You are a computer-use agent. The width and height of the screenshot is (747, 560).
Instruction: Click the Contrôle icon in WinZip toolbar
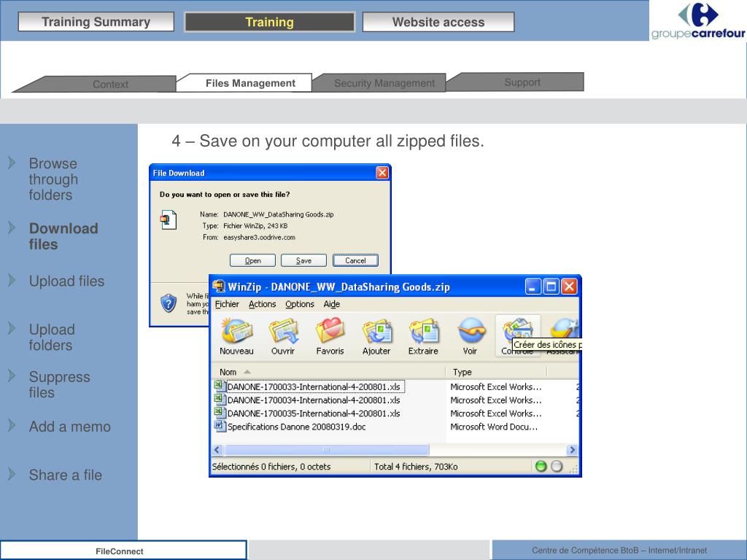(517, 327)
